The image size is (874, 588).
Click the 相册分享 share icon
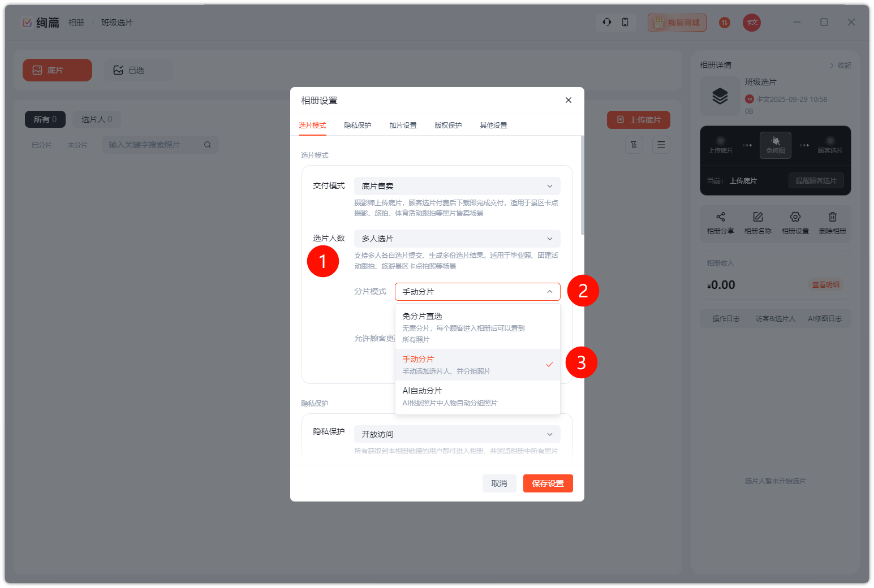pos(720,217)
